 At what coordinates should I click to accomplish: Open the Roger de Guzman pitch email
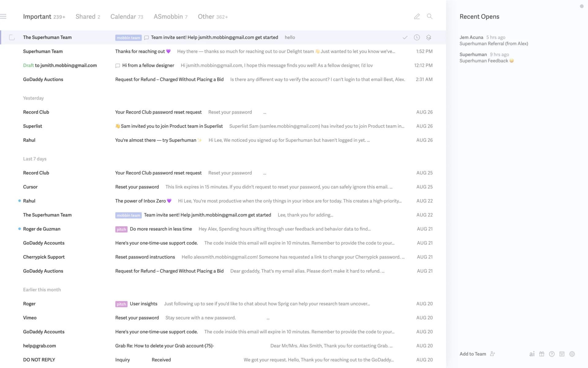pyautogui.click(x=161, y=229)
